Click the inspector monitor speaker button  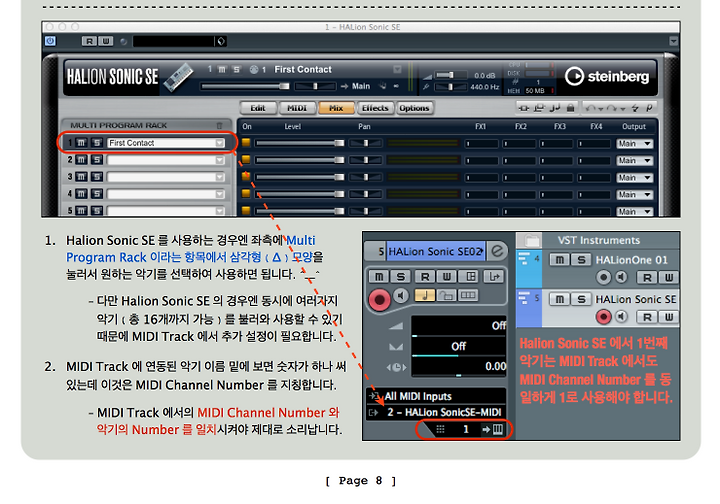(401, 296)
